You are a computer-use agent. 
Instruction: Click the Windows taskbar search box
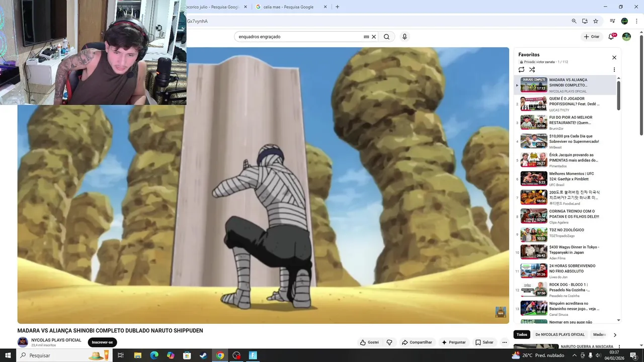pos(64,355)
